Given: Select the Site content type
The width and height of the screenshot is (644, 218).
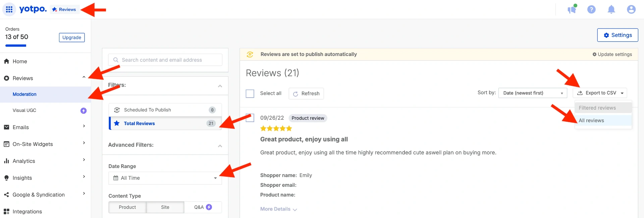Looking at the screenshot, I should coord(165,207).
